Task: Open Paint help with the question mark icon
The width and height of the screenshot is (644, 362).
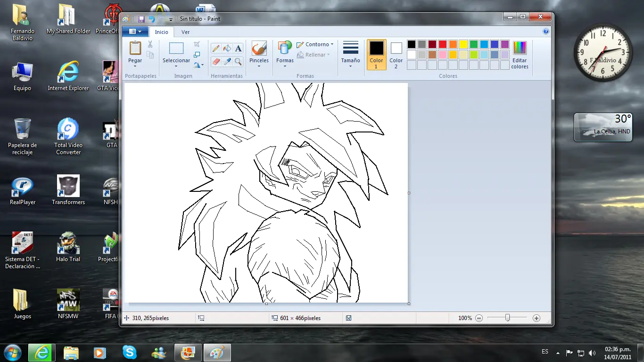Action: click(546, 32)
